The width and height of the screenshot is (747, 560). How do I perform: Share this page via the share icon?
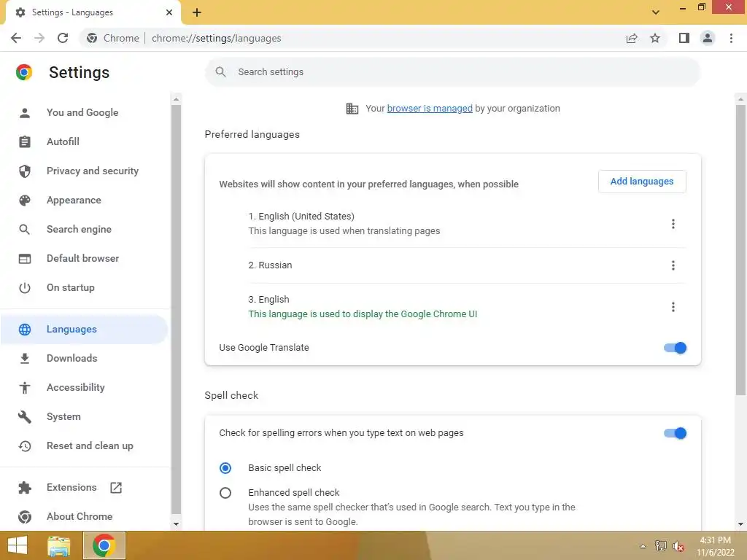632,38
